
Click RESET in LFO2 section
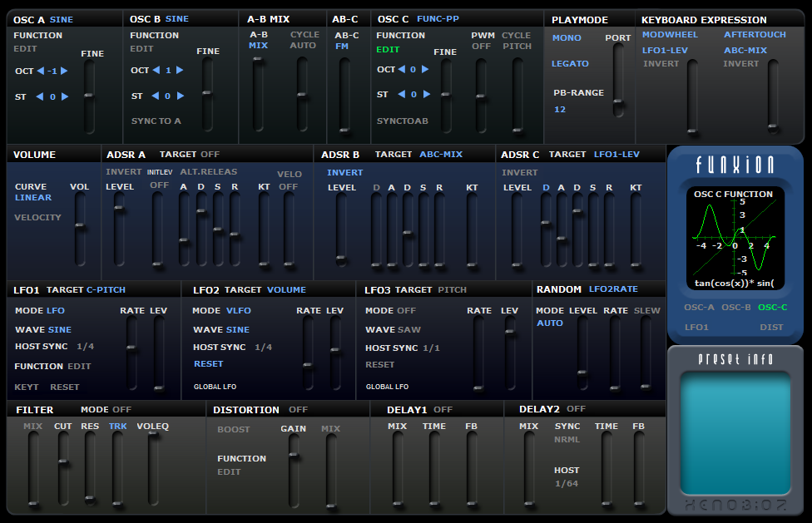point(209,364)
